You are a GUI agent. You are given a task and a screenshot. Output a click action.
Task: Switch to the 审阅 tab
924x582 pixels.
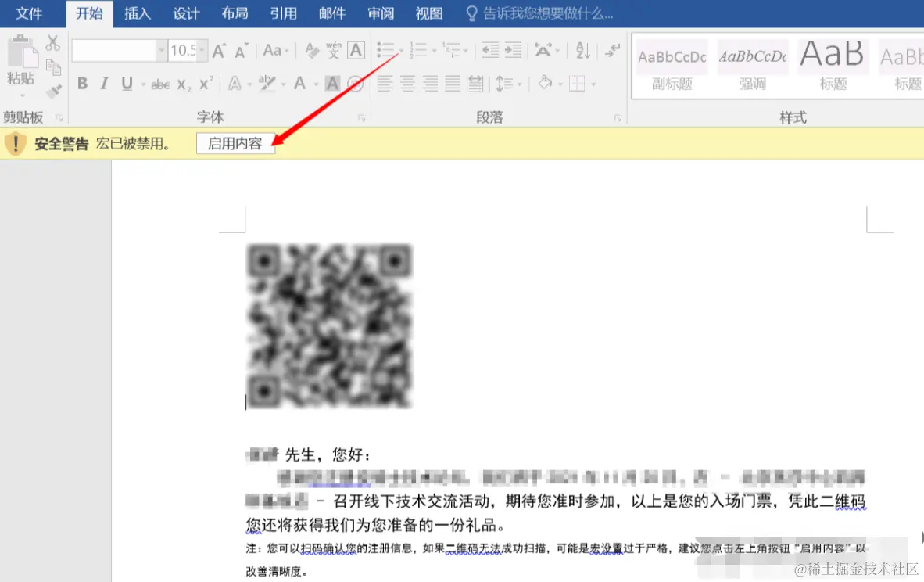[x=381, y=13]
